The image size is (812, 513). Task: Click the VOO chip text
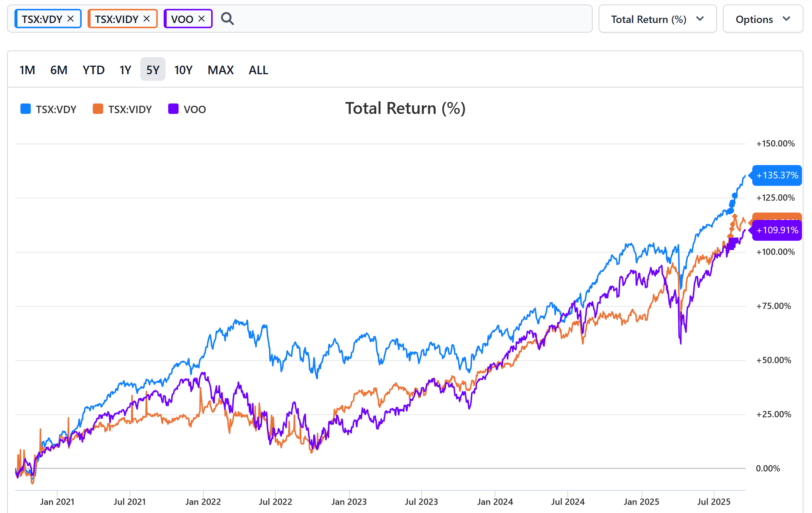click(182, 19)
